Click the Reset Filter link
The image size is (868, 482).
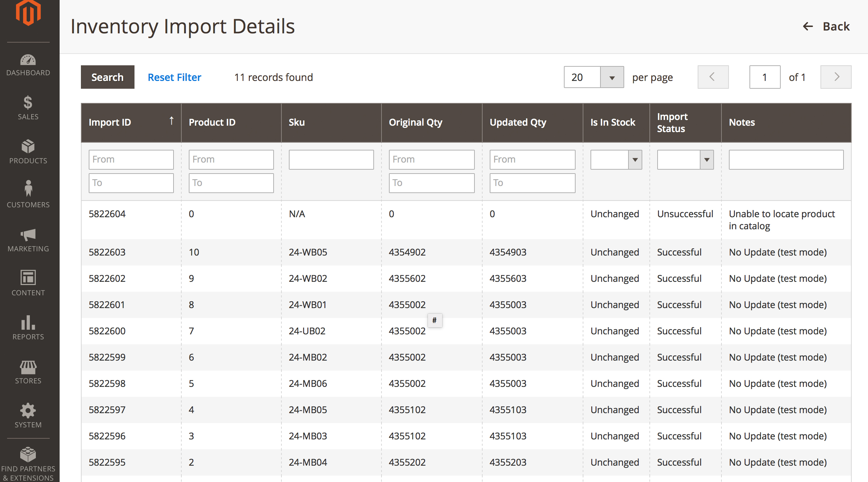pos(174,77)
